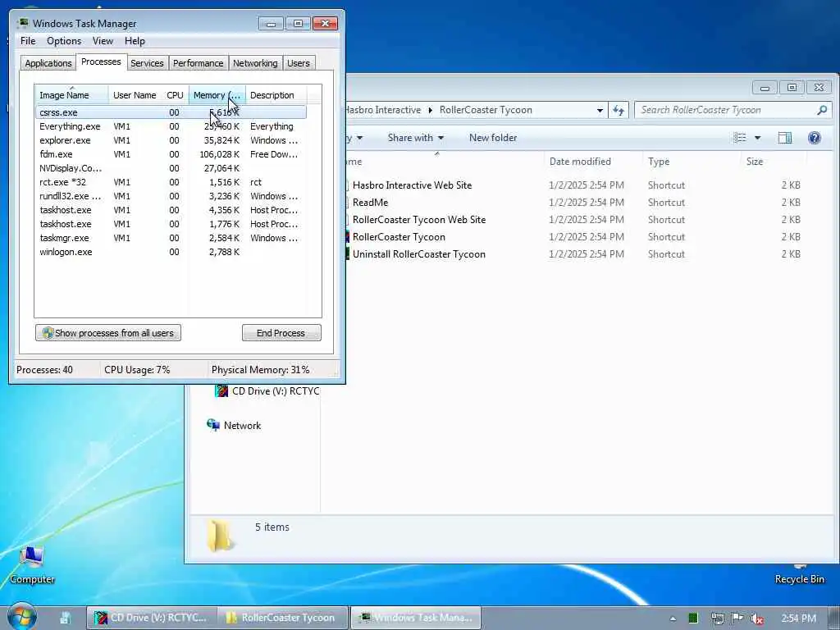Open the View menu in Task Manager
This screenshot has width=840, height=630.
click(x=103, y=41)
